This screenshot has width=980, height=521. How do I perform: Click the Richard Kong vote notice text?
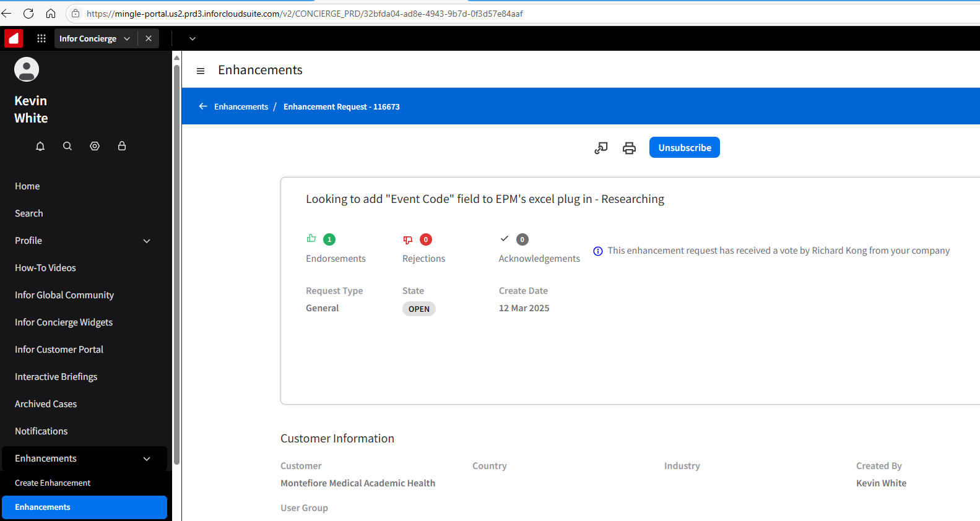778,251
